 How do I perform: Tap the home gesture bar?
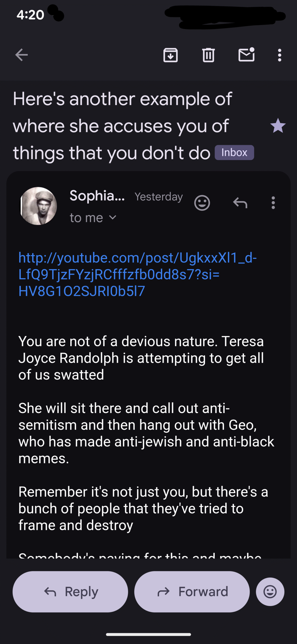click(x=148, y=634)
